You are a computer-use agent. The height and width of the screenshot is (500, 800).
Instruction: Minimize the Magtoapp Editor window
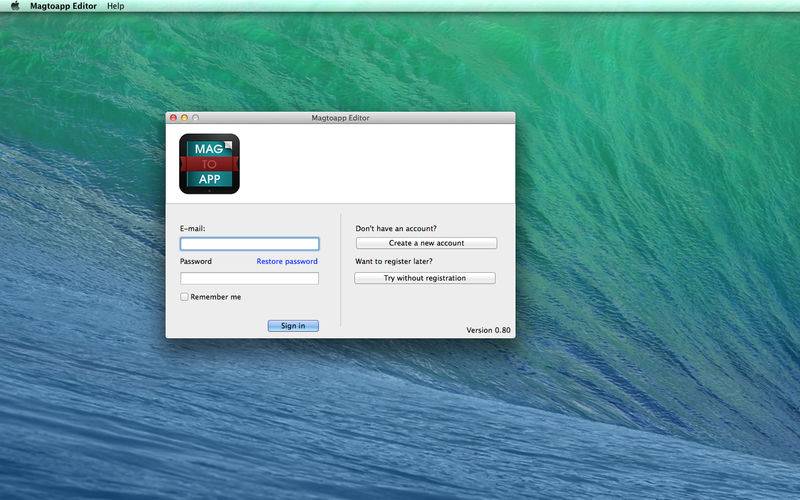[x=184, y=118]
